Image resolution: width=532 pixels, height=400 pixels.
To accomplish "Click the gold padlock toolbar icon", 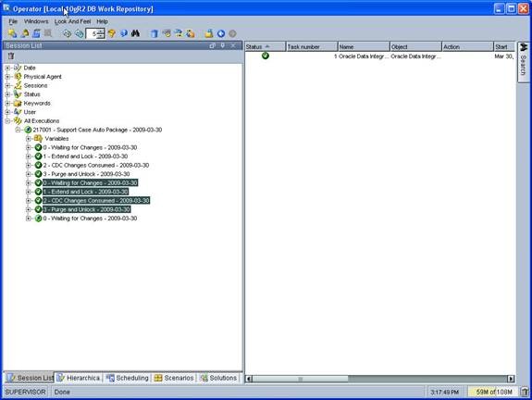I will click(x=209, y=33).
